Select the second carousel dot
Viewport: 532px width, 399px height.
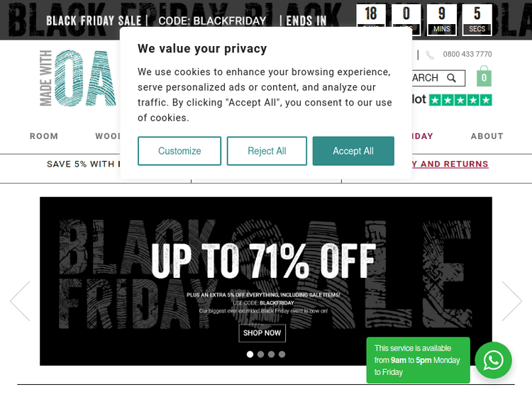coord(260,354)
